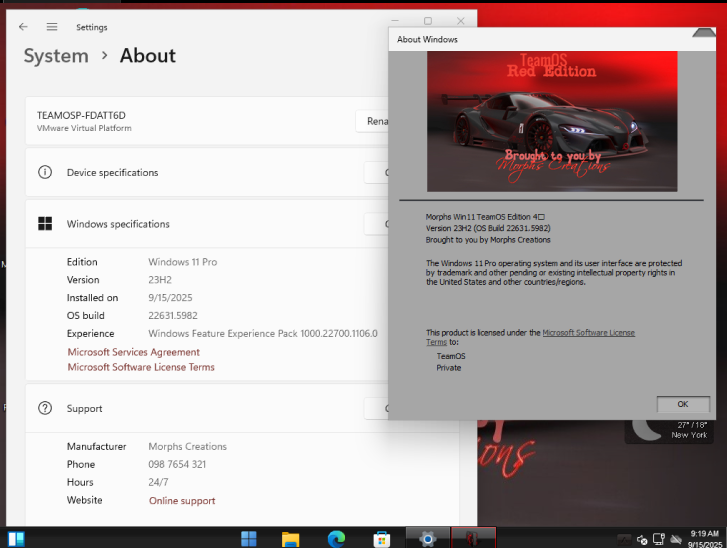Click the cloud sync tray icon
The width and height of the screenshot is (727, 548).
[676, 539]
